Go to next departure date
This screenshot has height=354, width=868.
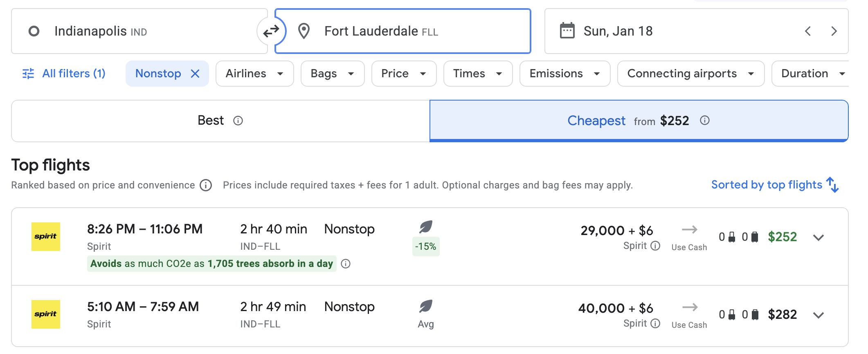834,31
